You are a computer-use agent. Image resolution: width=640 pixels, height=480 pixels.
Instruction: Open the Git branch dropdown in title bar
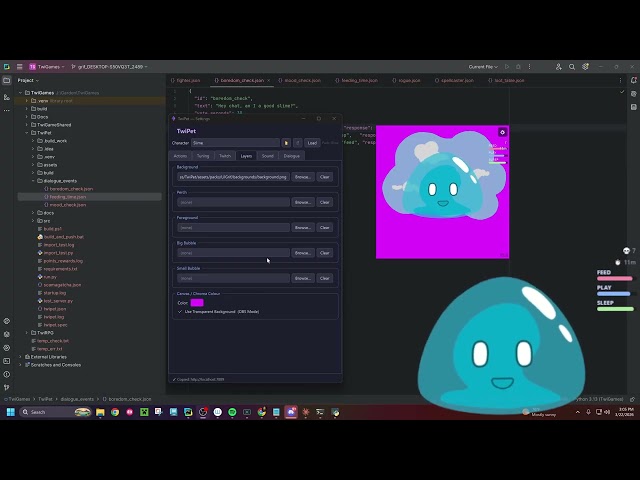(109, 67)
